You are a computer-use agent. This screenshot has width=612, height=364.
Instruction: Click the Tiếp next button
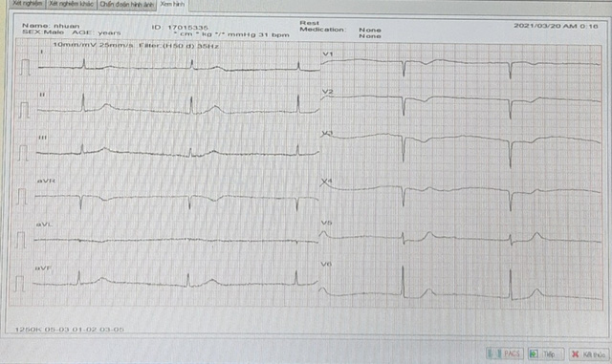pyautogui.click(x=546, y=353)
